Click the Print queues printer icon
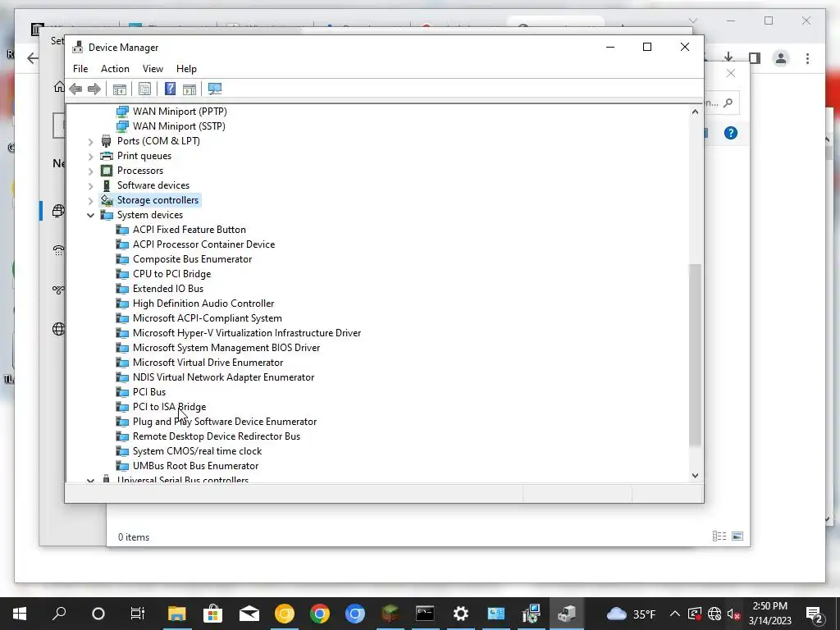 [107, 156]
